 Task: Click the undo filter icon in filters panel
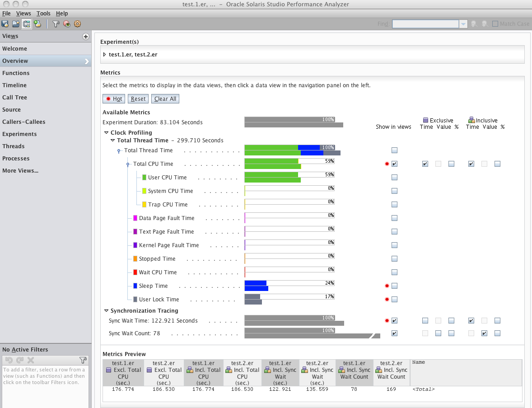pos(9,360)
